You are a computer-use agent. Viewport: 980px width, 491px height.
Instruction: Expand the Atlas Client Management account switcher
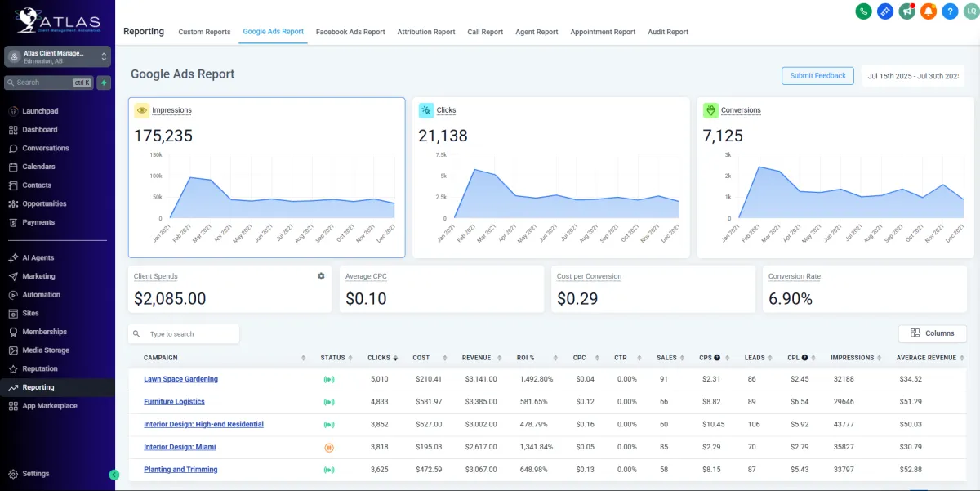pyautogui.click(x=57, y=56)
